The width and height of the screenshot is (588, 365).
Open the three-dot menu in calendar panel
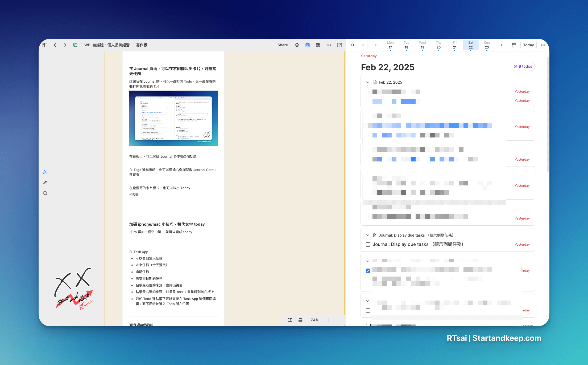click(543, 45)
